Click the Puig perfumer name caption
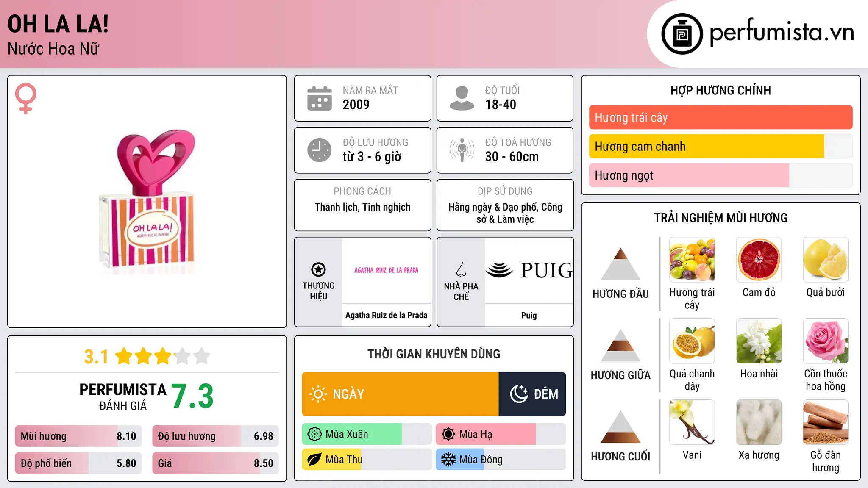The height and width of the screenshot is (488, 868). [x=529, y=316]
